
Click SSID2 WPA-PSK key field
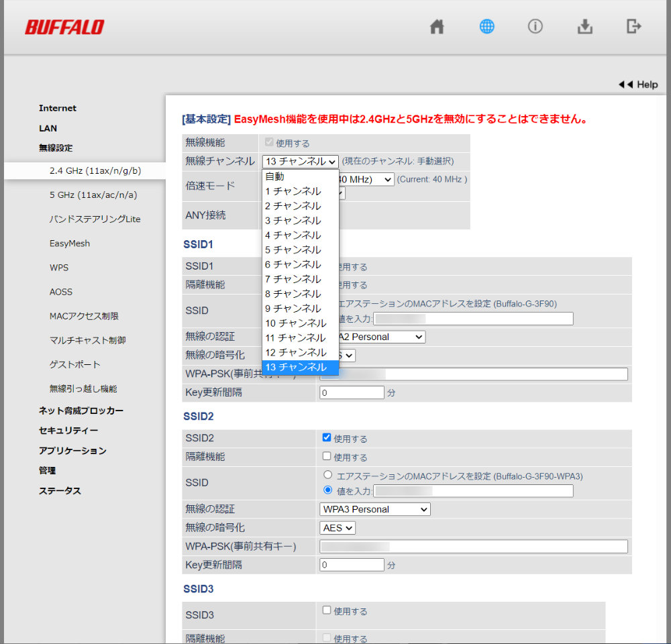[x=474, y=547]
